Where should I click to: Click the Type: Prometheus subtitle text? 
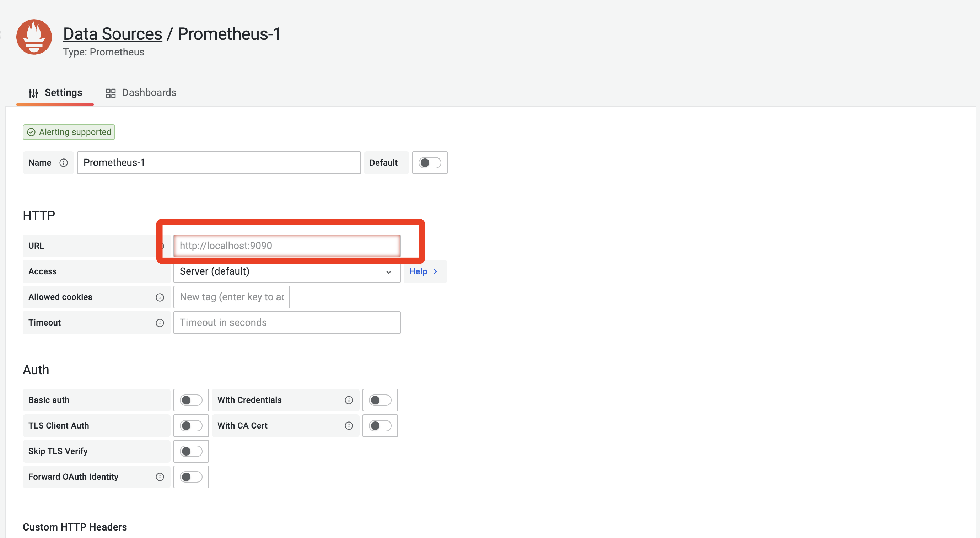coord(103,52)
